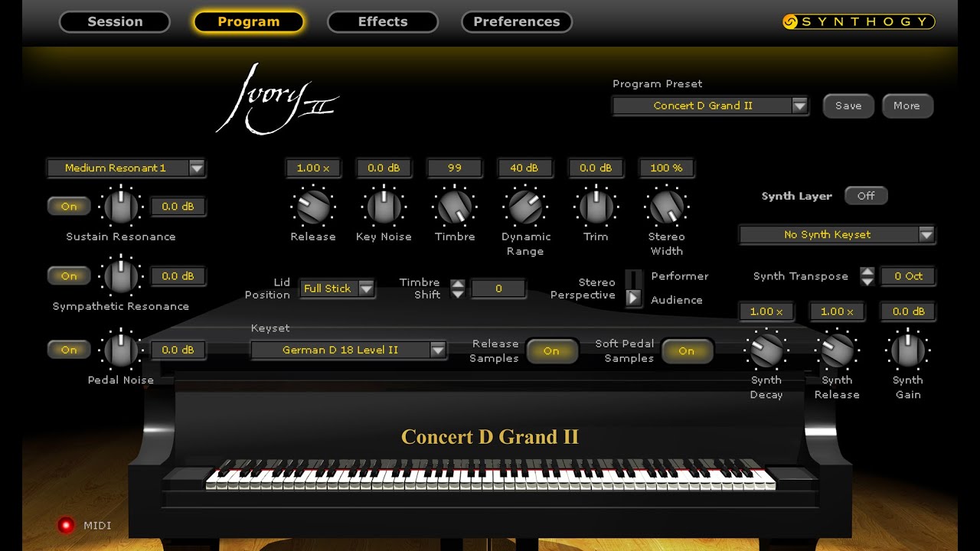The image size is (980, 551).
Task: Switch to the Effects tab
Action: click(383, 21)
